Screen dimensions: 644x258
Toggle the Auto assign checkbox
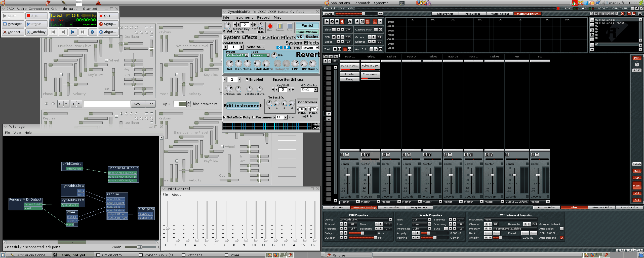(562, 229)
